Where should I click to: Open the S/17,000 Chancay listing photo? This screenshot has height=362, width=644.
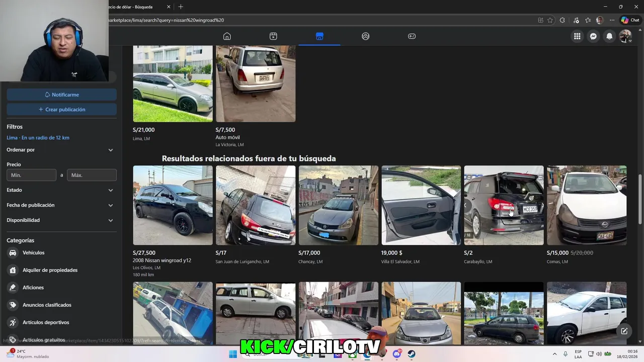point(338,205)
